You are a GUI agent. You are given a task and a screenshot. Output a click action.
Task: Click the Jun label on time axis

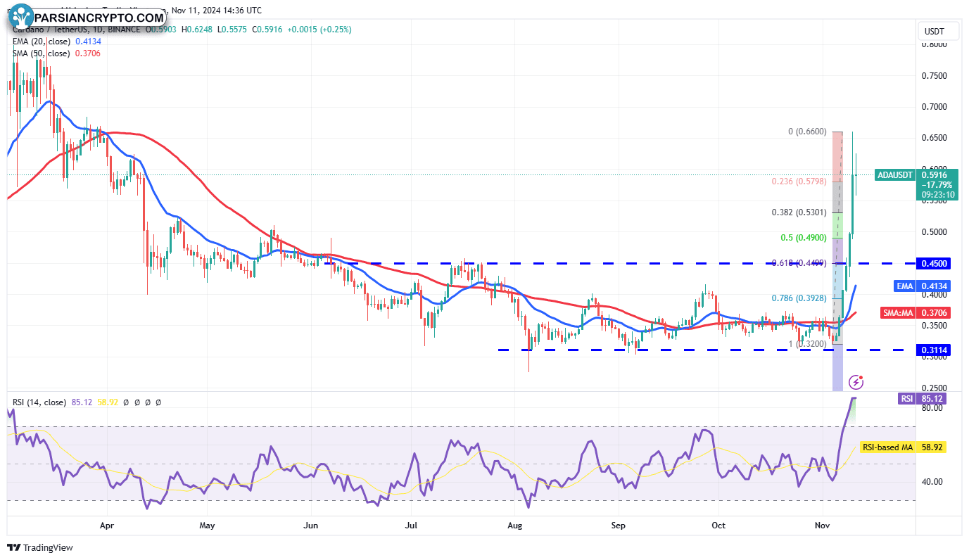click(310, 525)
